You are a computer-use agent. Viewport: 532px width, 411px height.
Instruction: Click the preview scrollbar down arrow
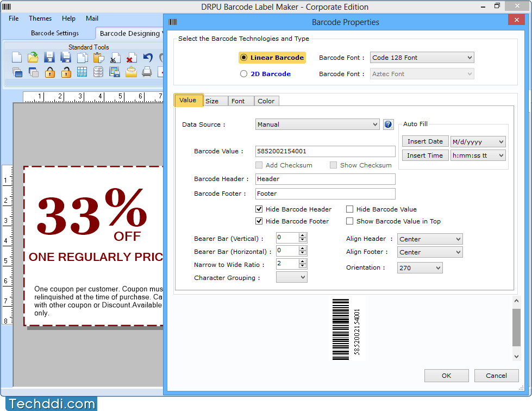(x=516, y=357)
